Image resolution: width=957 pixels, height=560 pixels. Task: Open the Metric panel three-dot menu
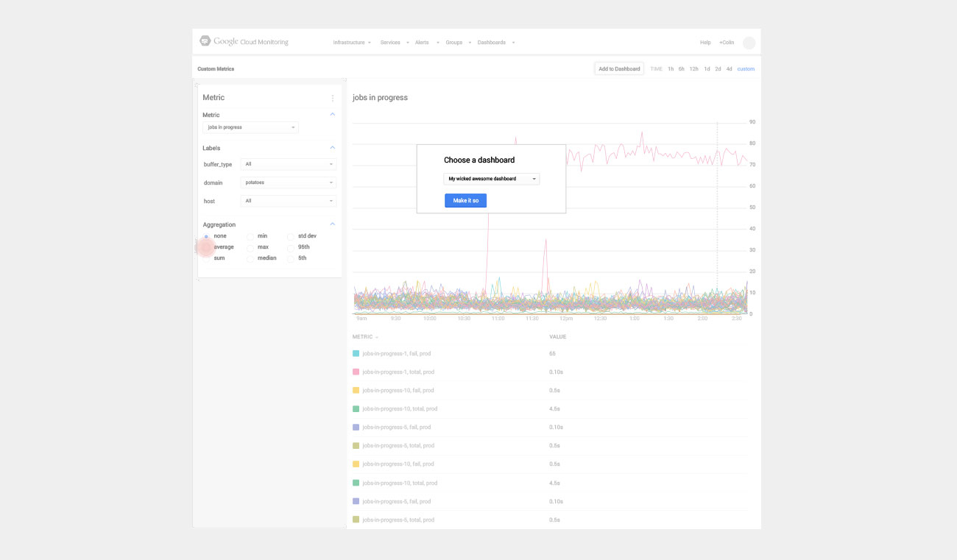click(332, 98)
